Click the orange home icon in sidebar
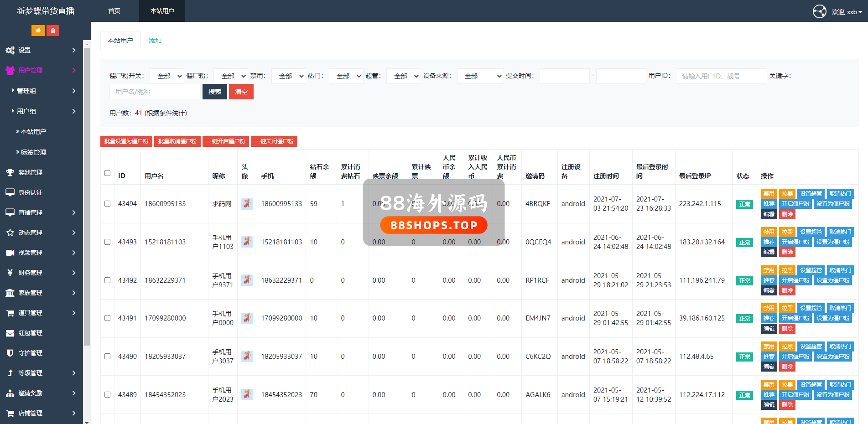The image size is (868, 424). click(38, 31)
